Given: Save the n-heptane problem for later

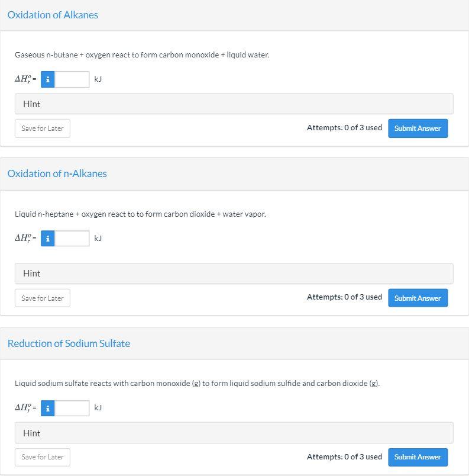Looking at the screenshot, I should click(42, 298).
